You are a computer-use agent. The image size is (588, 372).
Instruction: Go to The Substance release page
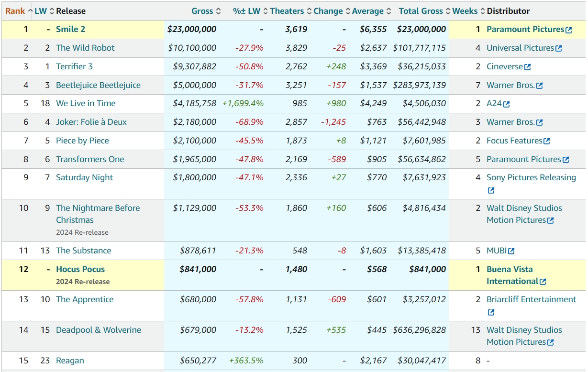point(83,251)
